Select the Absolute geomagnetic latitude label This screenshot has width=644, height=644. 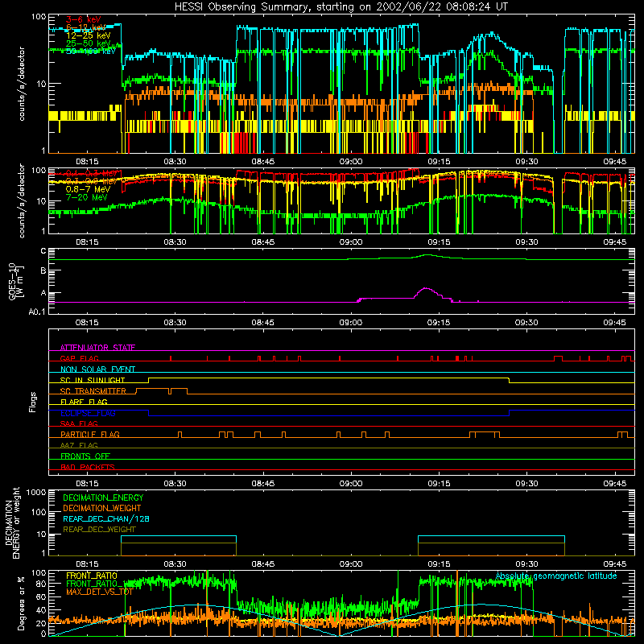pyautogui.click(x=556, y=576)
